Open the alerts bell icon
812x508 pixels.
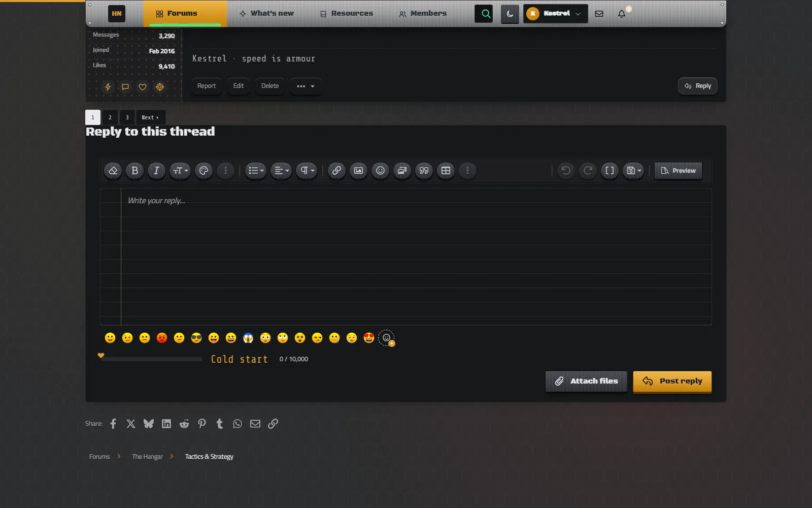[622, 14]
